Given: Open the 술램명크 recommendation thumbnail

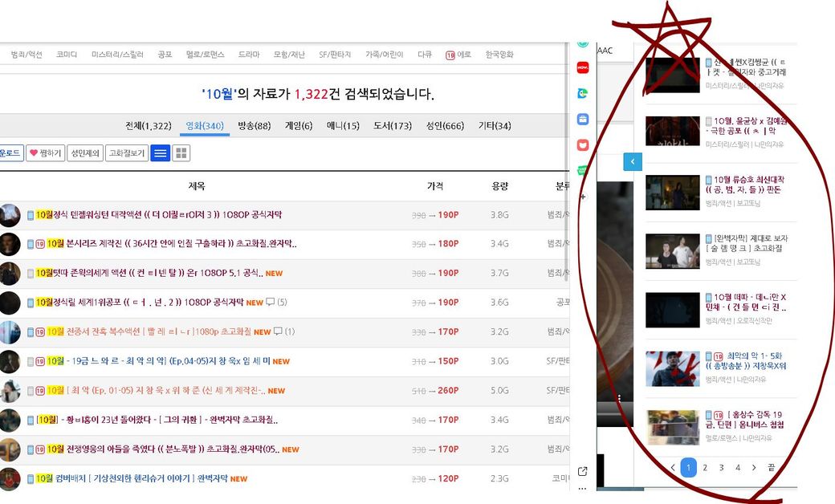Looking at the screenshot, I should pyautogui.click(x=672, y=250).
